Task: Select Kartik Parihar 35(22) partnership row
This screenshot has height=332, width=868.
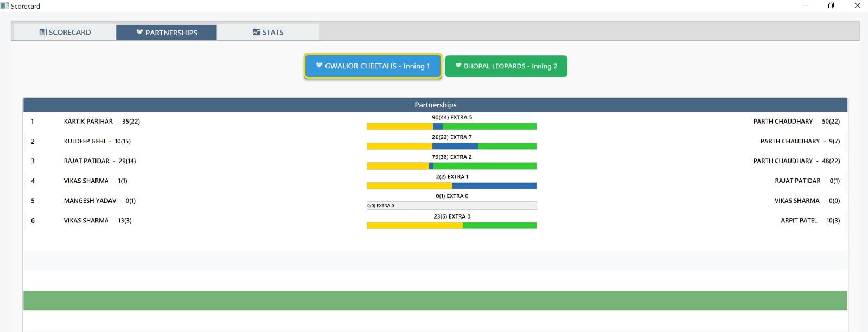Action: pyautogui.click(x=435, y=122)
